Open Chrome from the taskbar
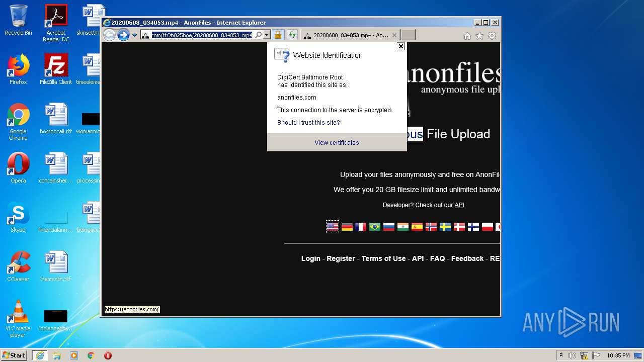Screen dimensions: 644x362 (x=91, y=355)
